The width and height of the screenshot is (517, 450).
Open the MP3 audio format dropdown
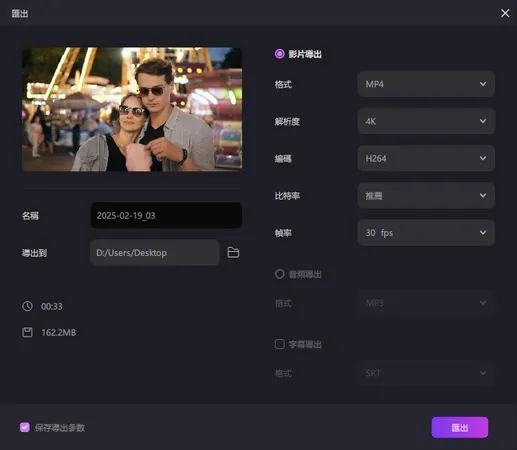click(426, 303)
